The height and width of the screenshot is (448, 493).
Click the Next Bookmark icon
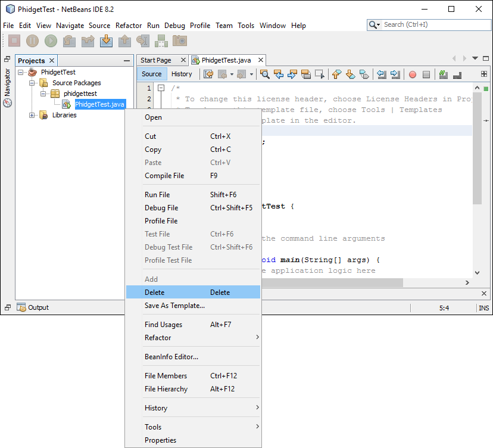click(350, 74)
